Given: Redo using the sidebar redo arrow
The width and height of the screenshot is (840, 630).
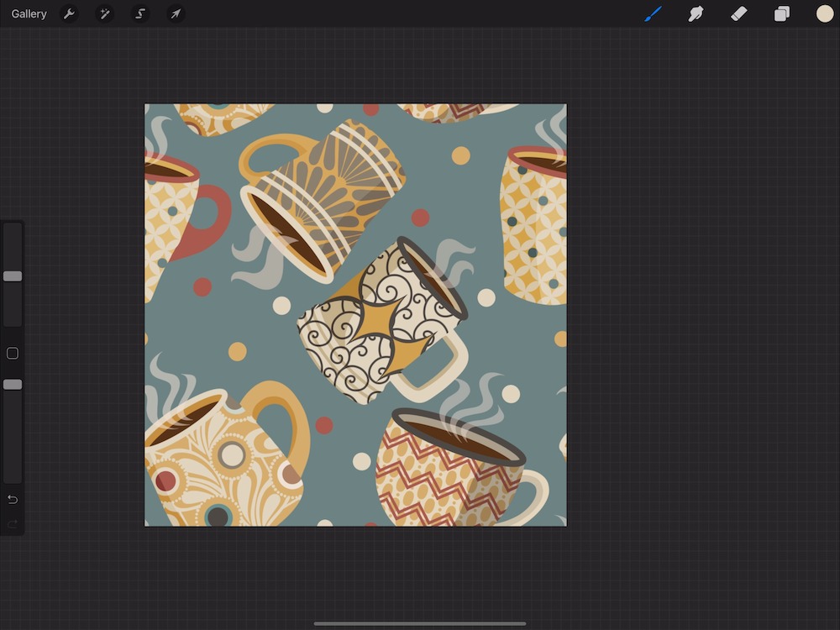Looking at the screenshot, I should click(x=13, y=524).
